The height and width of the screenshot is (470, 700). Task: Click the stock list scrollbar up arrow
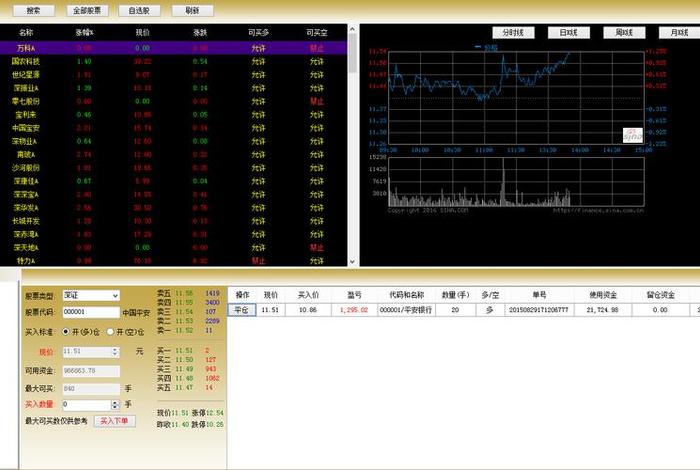pyautogui.click(x=352, y=29)
